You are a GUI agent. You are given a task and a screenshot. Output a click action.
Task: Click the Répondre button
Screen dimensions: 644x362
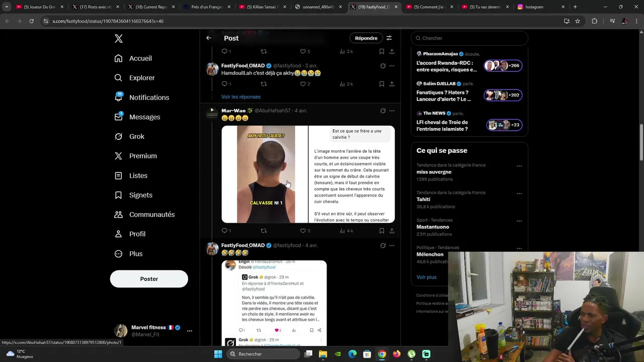pyautogui.click(x=366, y=38)
